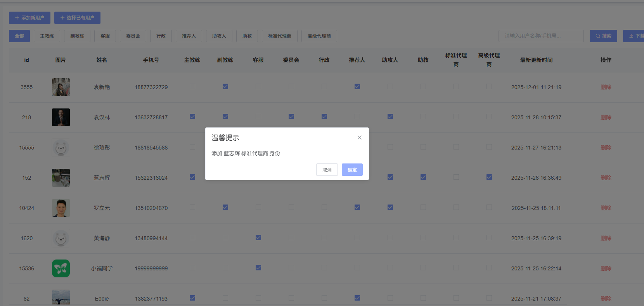This screenshot has height=306, width=644.
Task: Check 客服 for 袁汉林
Action: click(258, 117)
